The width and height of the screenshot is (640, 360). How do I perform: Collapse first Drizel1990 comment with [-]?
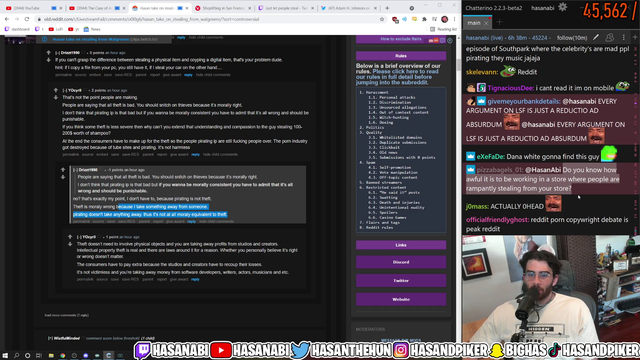[x=57, y=53]
